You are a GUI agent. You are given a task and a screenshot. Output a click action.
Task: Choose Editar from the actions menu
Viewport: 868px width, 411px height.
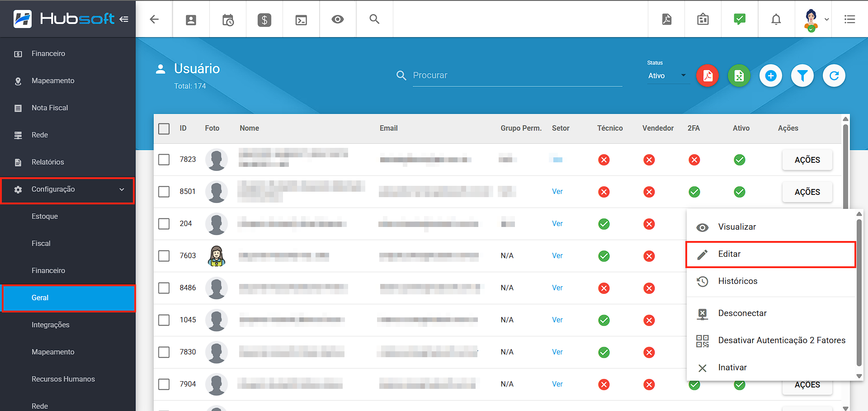pyautogui.click(x=771, y=254)
